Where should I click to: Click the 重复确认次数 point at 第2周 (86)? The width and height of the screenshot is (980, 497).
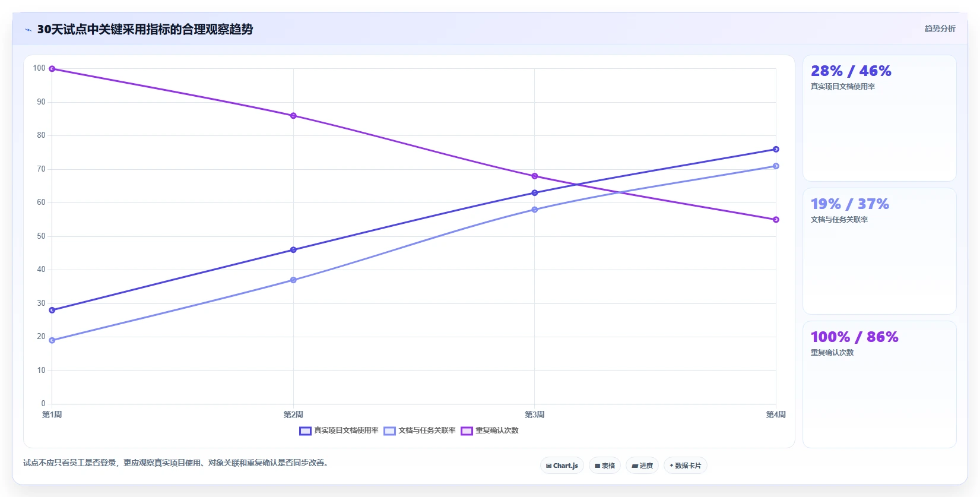click(293, 116)
